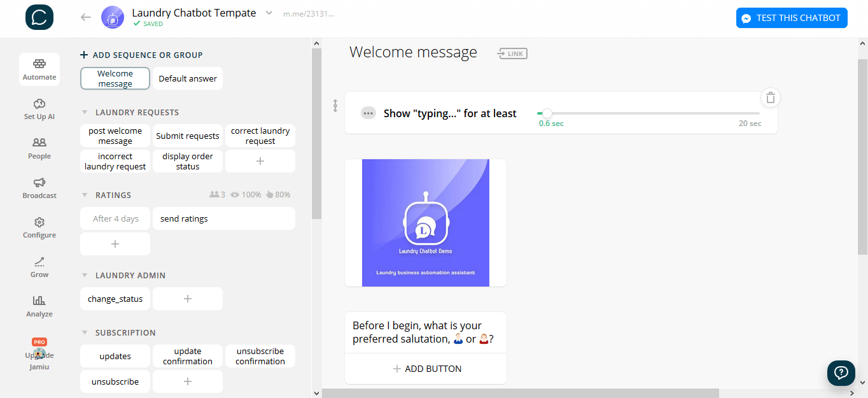Open the Submit requests block
The width and height of the screenshot is (868, 398).
(x=188, y=136)
